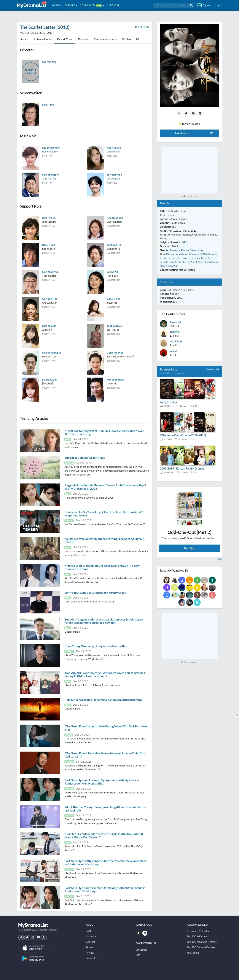This screenshot has width=239, height=980.
Task: Open Lee Seung Yeon actor link
Action: [x=51, y=148]
